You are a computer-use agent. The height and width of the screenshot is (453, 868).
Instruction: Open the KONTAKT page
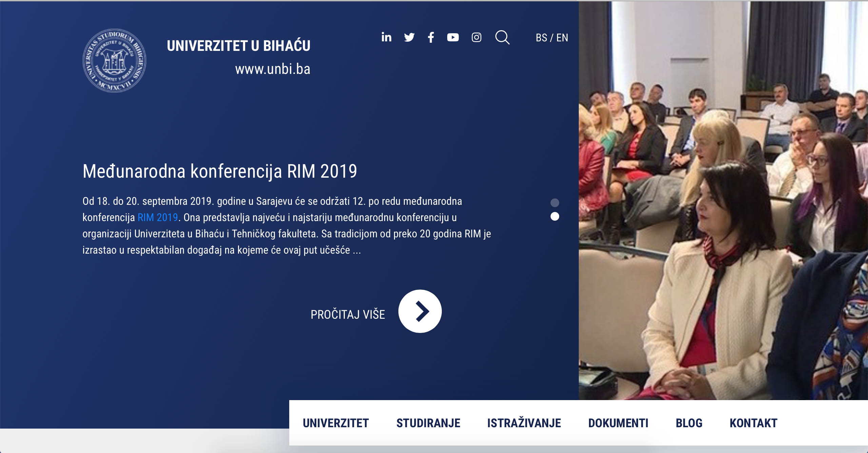[753, 423]
